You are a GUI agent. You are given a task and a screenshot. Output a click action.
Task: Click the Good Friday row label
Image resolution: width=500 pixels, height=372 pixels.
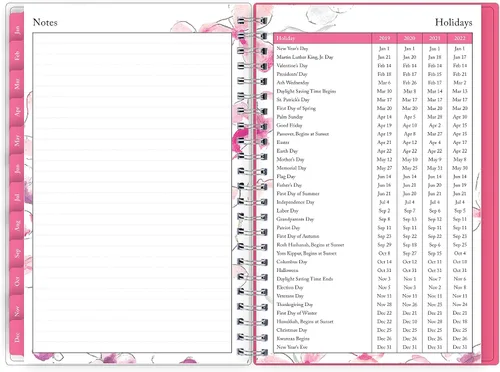tap(289, 125)
